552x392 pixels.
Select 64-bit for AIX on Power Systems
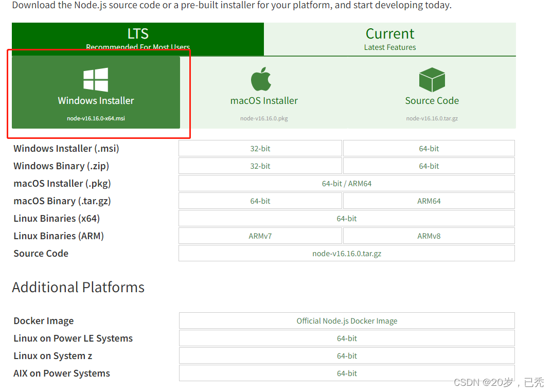tap(347, 373)
